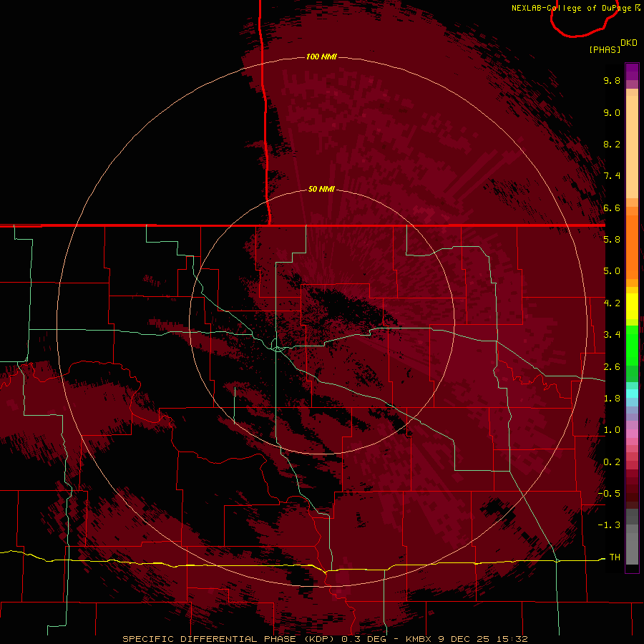
Task: Click the 9 DEC 25 15:32 timestamp
Action: click(x=483, y=639)
